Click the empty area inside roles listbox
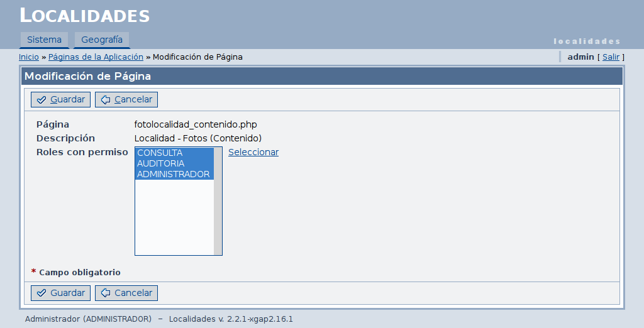 (174, 220)
